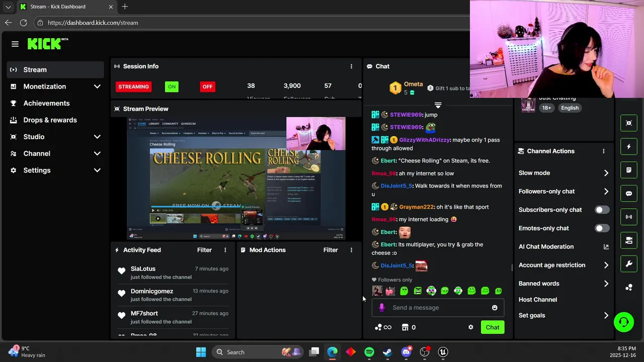Select Stream in the sidebar

click(55, 70)
